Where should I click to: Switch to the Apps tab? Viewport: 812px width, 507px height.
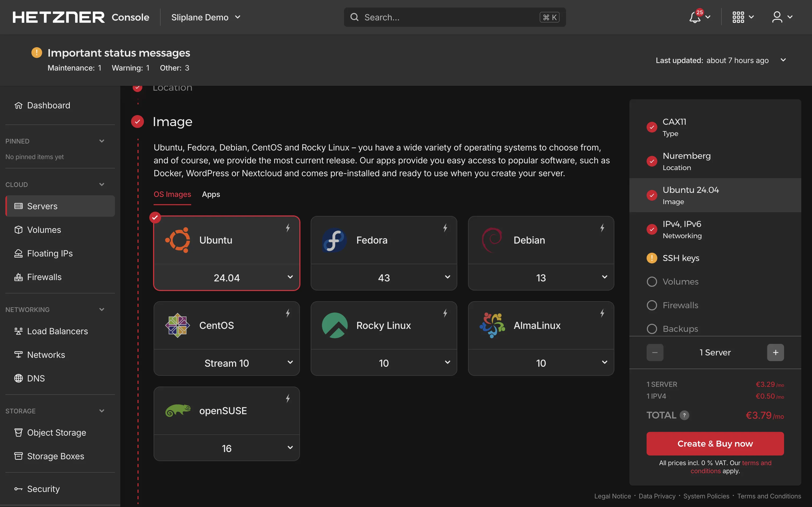[211, 194]
